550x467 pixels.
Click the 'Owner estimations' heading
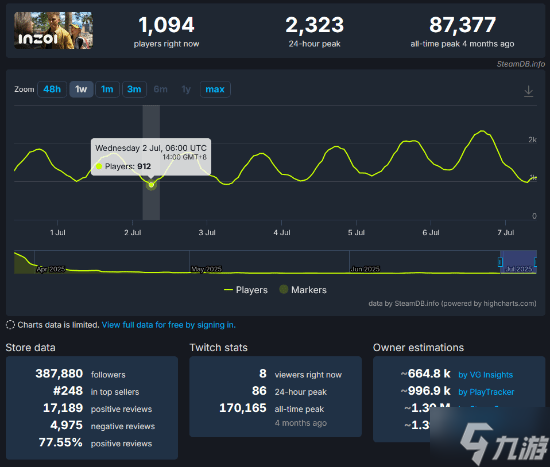pyautogui.click(x=418, y=348)
